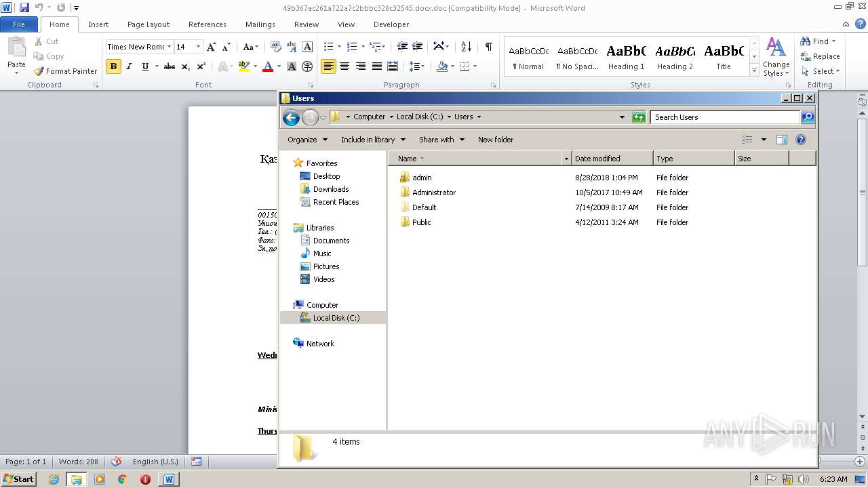Click the Replace button
The height and width of the screenshot is (488, 868).
pos(820,56)
